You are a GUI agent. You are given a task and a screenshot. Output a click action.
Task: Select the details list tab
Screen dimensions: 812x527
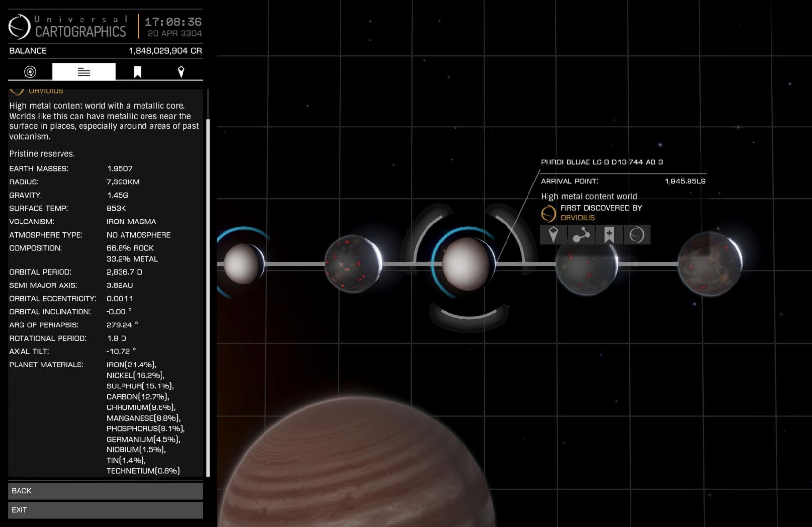84,72
